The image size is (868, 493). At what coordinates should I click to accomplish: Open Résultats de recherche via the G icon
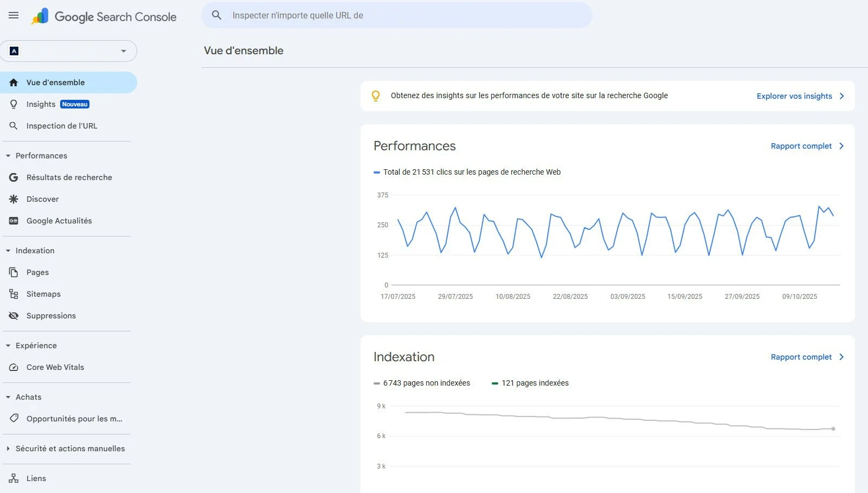(x=13, y=177)
